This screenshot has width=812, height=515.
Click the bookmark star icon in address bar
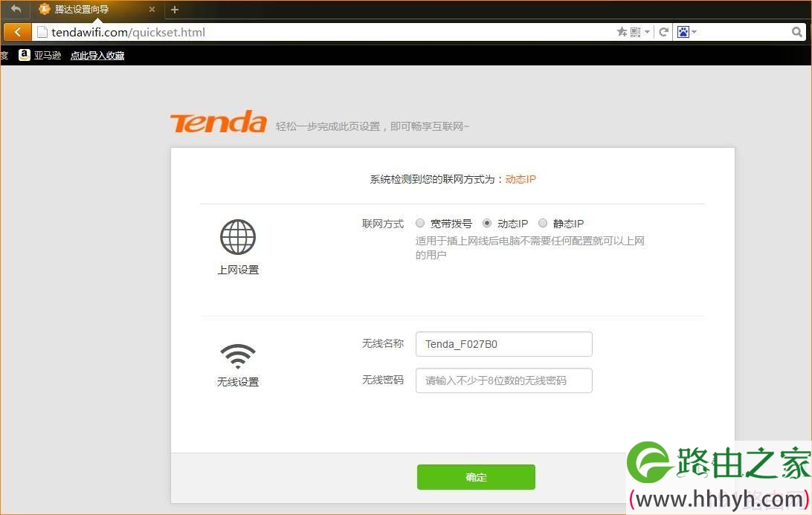tap(622, 32)
